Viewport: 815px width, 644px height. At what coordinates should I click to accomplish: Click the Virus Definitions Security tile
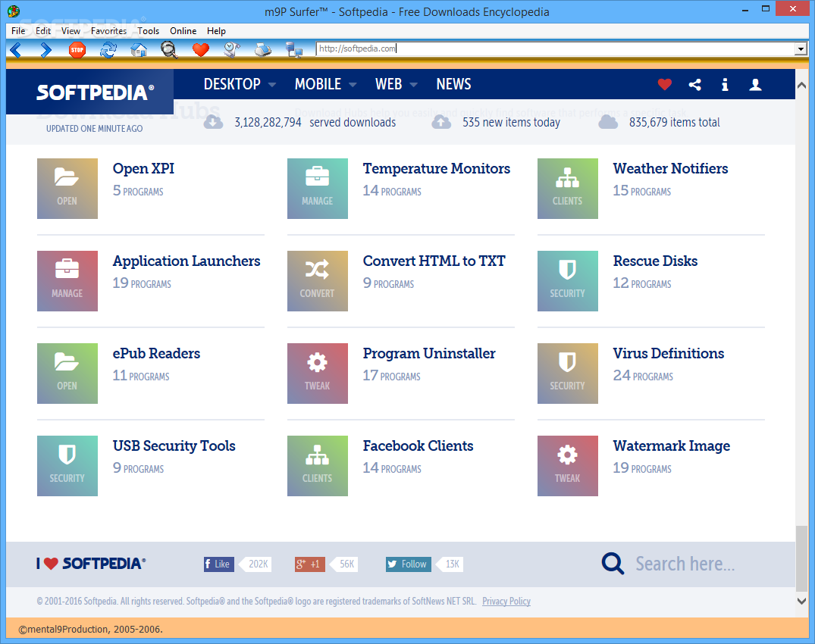tap(568, 374)
